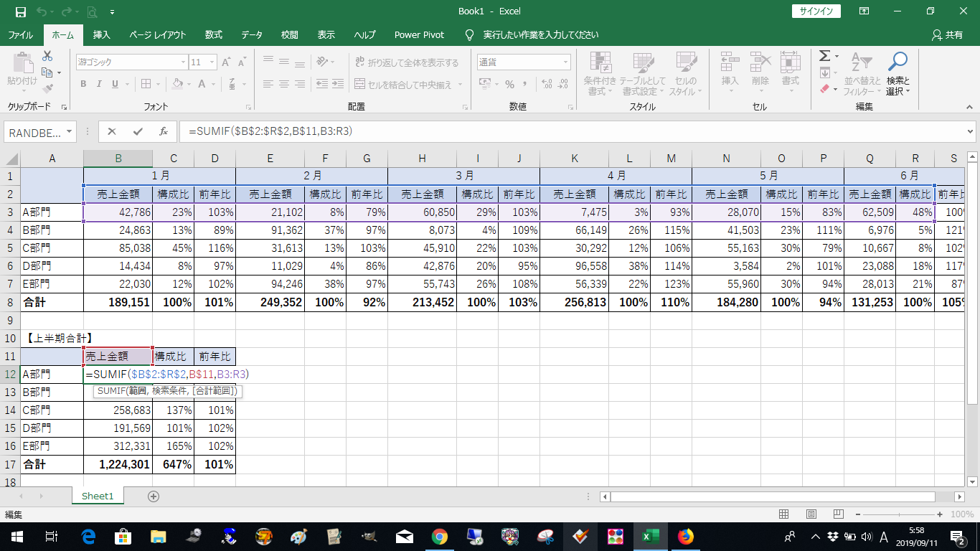Click the AutoSum sigma icon

[824, 56]
